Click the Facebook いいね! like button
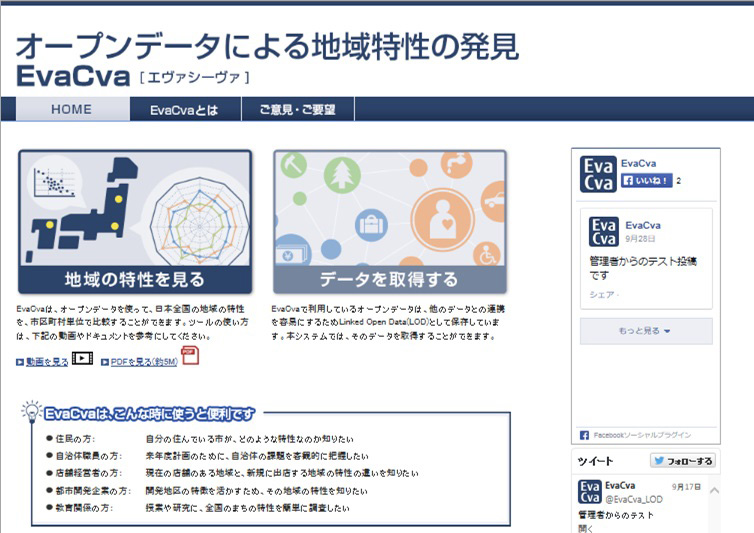 point(646,181)
